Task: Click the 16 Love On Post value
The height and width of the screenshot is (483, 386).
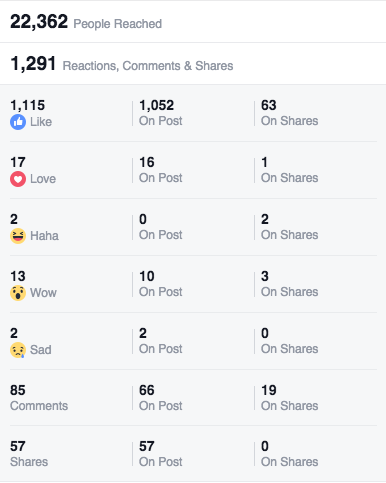Action: [x=147, y=162]
